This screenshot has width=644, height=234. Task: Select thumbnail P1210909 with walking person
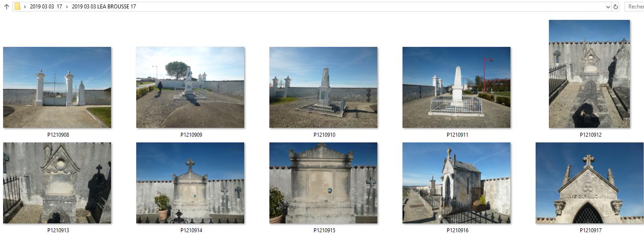click(x=190, y=88)
